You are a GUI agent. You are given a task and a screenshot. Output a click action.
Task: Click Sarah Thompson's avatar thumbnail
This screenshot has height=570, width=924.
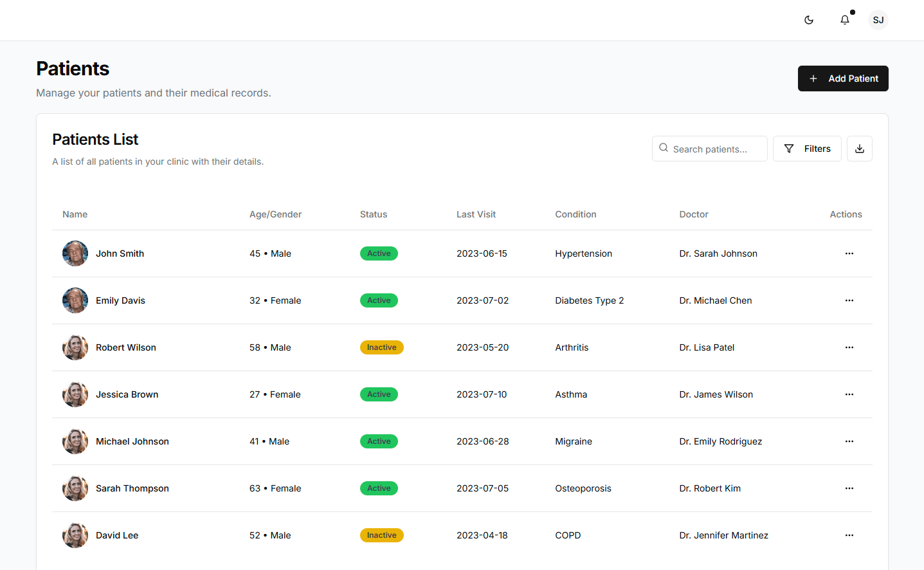[75, 488]
